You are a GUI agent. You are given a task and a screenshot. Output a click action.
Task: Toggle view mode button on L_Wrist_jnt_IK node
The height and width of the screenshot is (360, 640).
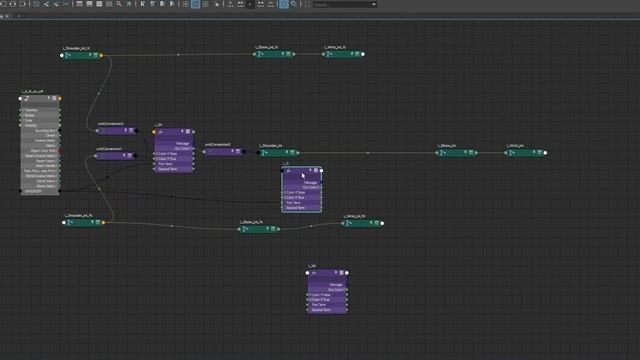coord(357,54)
